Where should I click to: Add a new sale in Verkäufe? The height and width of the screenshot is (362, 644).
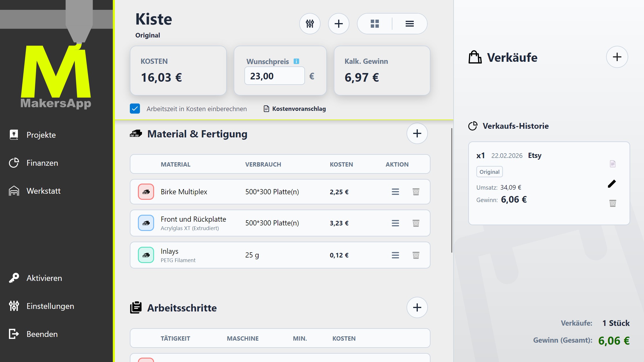pos(617,57)
